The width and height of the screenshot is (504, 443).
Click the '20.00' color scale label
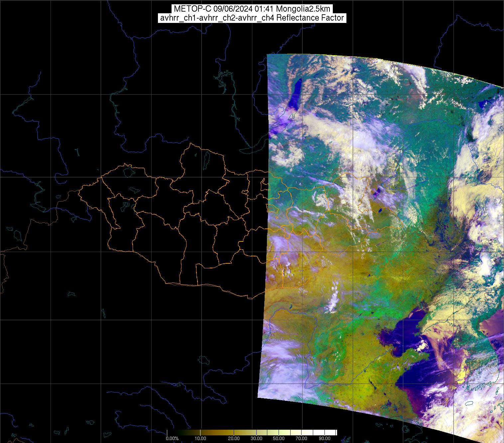[x=234, y=439]
